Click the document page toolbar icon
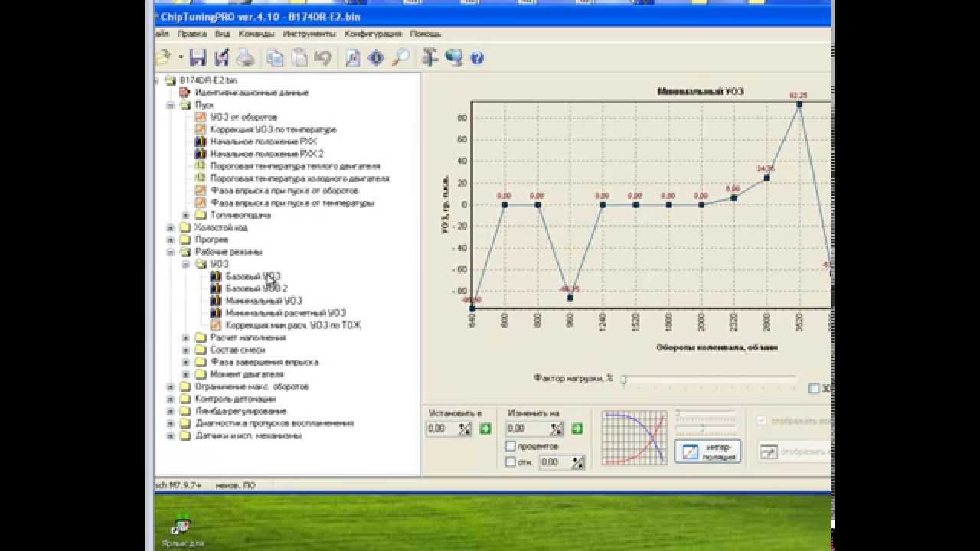 point(352,57)
